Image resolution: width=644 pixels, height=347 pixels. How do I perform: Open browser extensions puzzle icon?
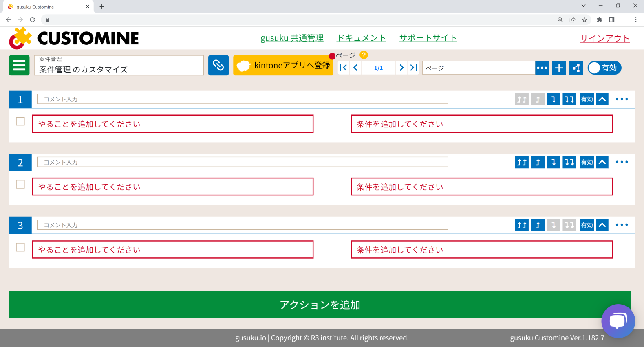[x=599, y=20]
